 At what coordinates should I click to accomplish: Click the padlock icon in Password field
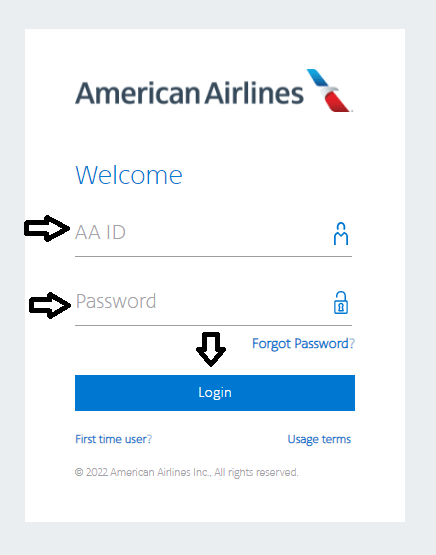[341, 303]
